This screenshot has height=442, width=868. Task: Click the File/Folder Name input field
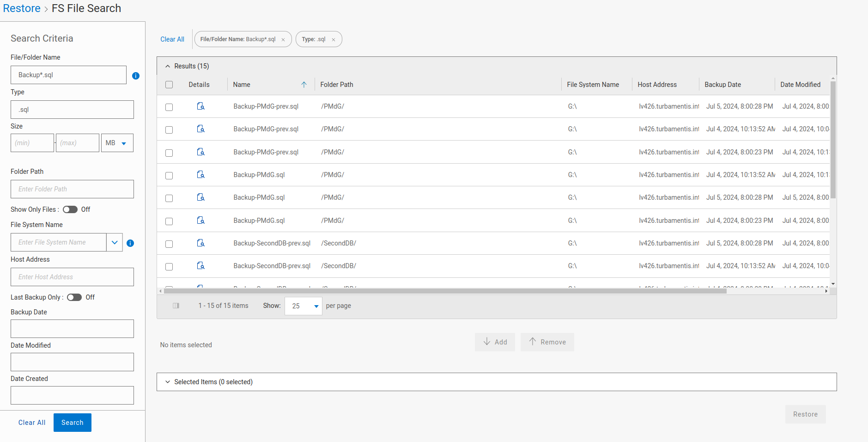(68, 75)
